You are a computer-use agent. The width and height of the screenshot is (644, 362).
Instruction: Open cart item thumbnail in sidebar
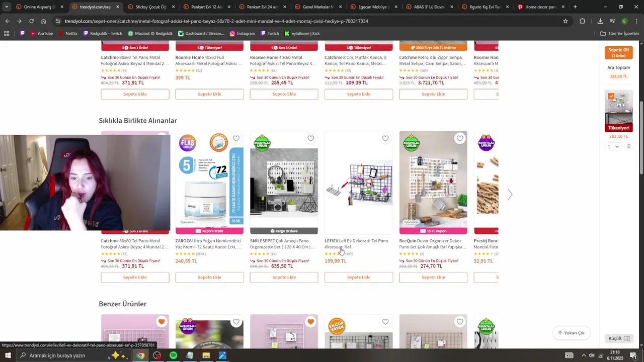(x=618, y=111)
